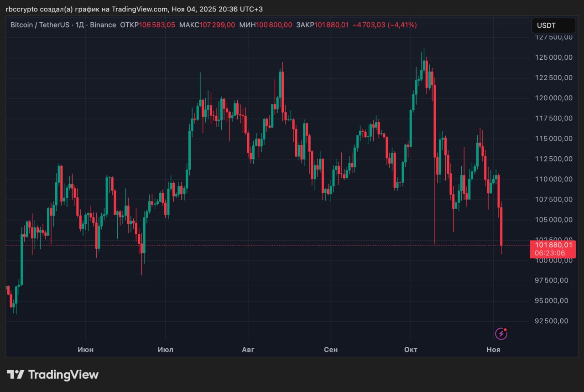Click the Июл label on the time axis
584x392 pixels.
click(x=165, y=350)
